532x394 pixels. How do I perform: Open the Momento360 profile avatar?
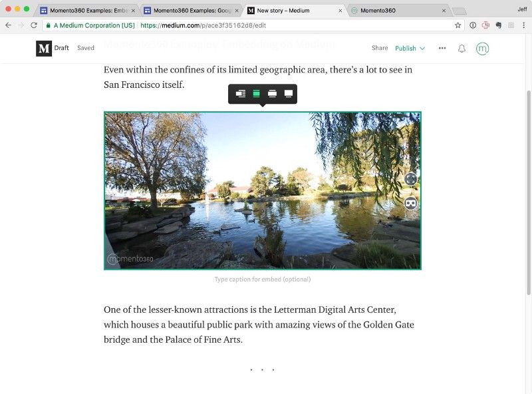483,49
